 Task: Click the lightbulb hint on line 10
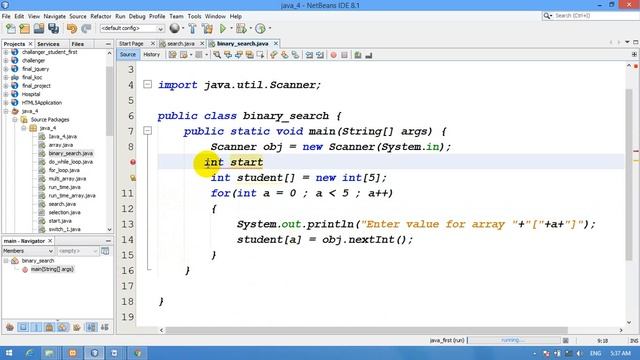133,178
